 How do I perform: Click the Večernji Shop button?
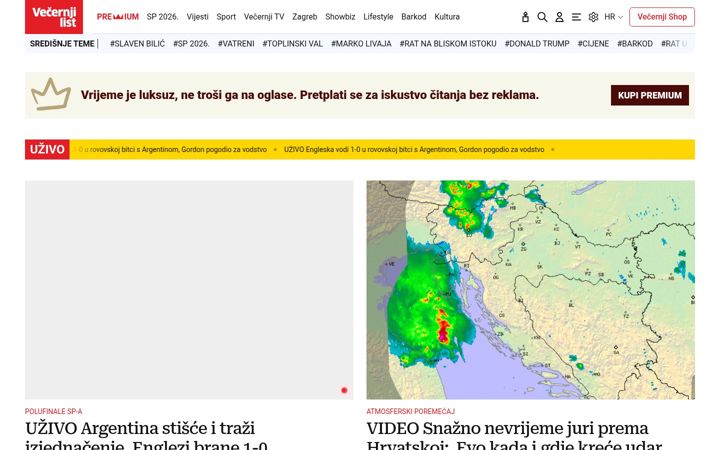pos(662,17)
